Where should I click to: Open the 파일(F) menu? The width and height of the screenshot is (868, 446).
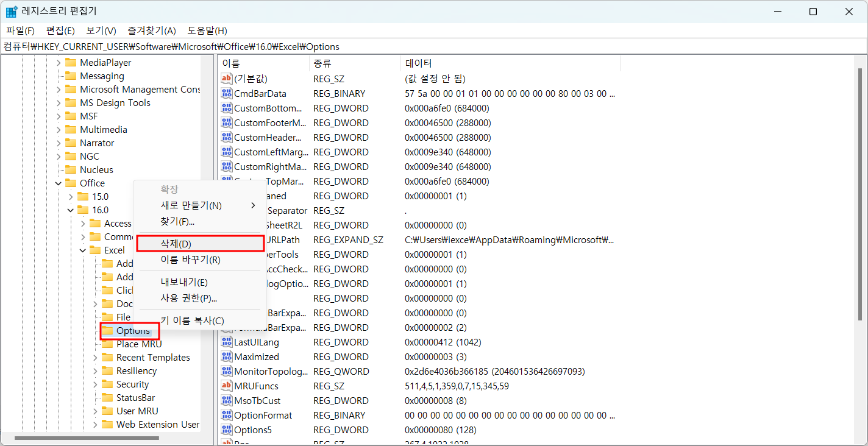coord(20,30)
